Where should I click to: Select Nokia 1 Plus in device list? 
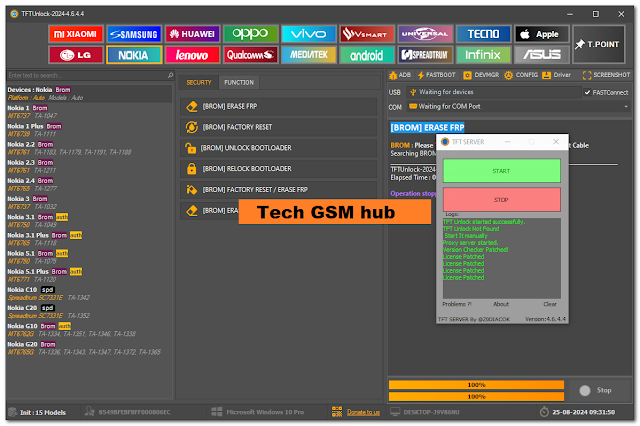point(89,130)
